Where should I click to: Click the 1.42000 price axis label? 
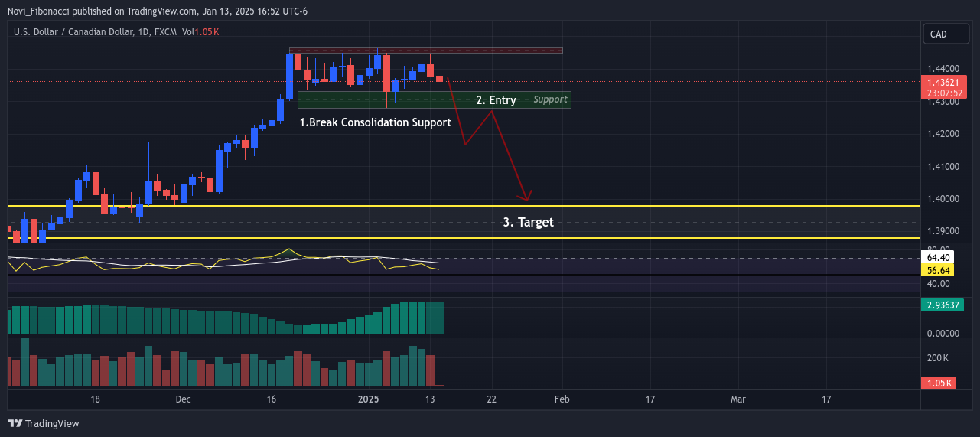pyautogui.click(x=944, y=134)
